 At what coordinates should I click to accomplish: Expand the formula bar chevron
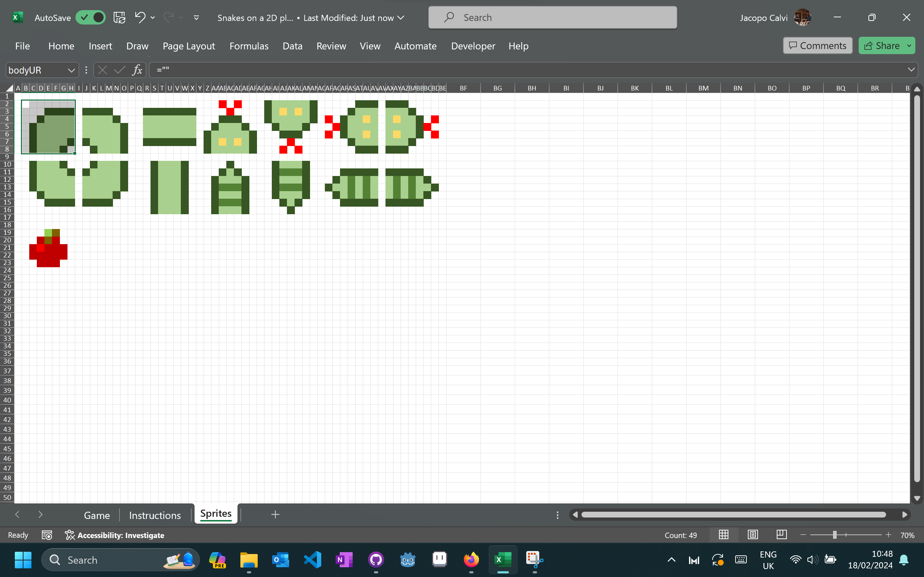pos(911,70)
